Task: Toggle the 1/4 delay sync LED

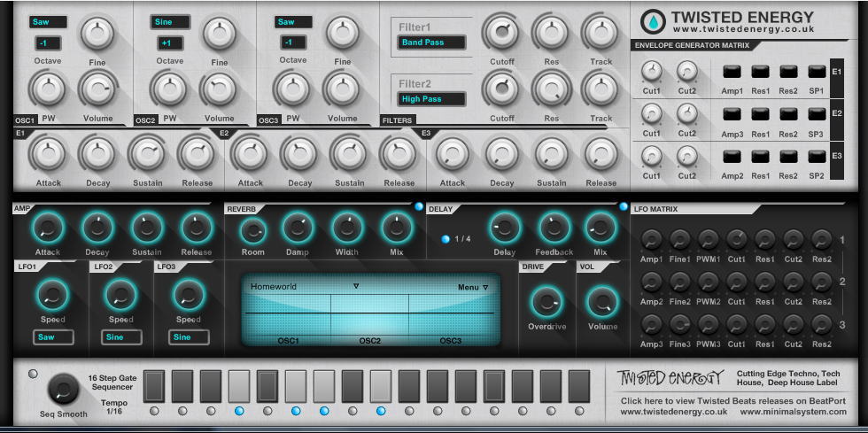Action: (446, 239)
